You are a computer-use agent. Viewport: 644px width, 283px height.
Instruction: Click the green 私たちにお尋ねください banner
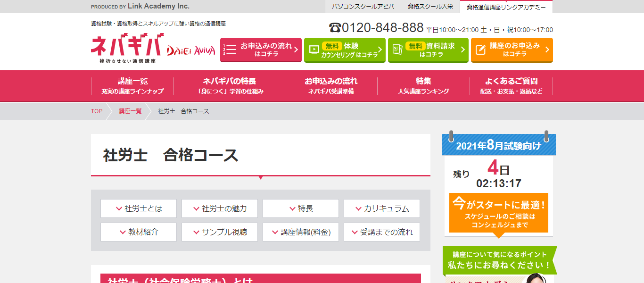[x=499, y=259]
